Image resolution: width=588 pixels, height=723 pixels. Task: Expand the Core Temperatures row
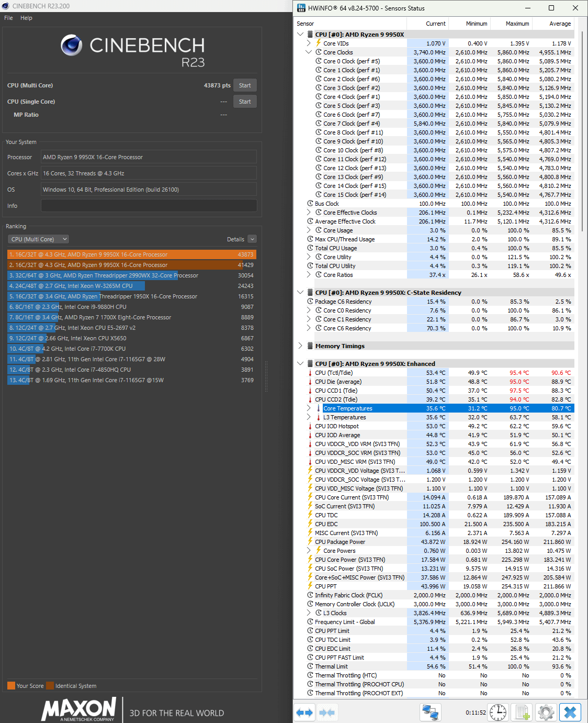click(309, 408)
